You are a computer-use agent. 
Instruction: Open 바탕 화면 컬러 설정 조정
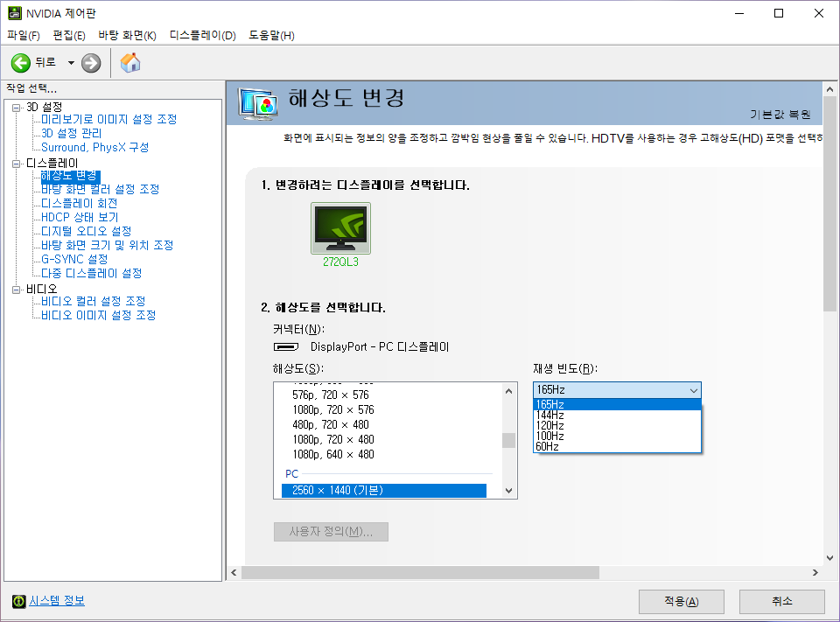tap(100, 189)
